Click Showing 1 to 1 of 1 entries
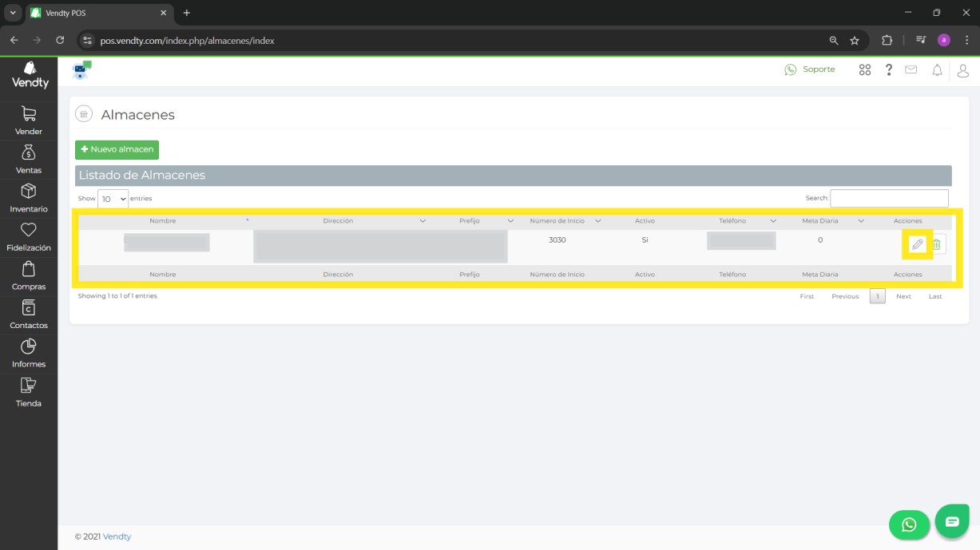This screenshot has height=550, width=980. pos(117,295)
